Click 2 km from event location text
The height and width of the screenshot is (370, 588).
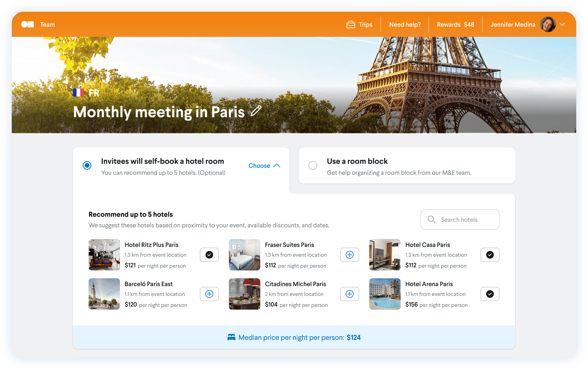(x=294, y=294)
